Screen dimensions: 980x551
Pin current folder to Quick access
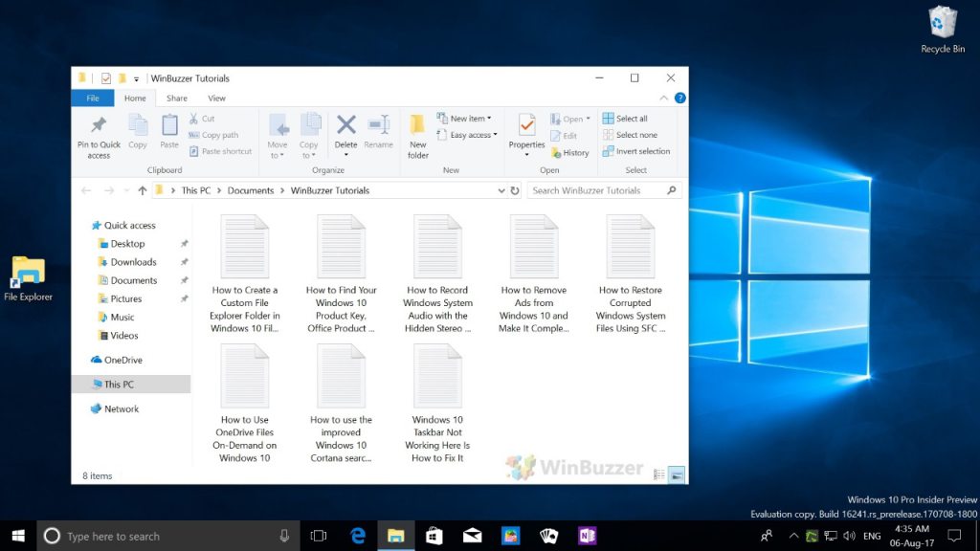point(98,134)
